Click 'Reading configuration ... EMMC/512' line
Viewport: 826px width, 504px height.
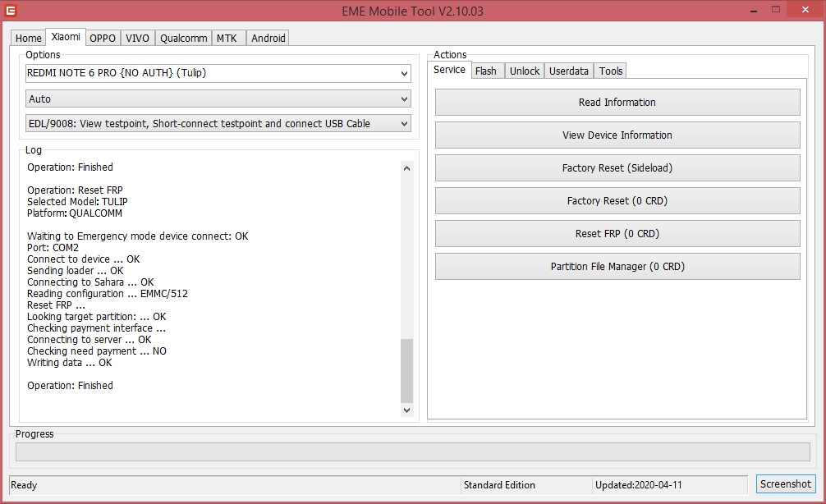[108, 294]
